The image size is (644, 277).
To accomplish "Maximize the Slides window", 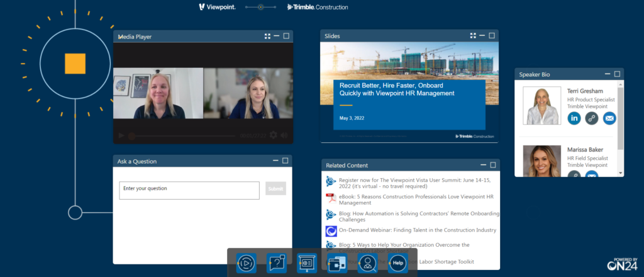I will tap(492, 36).
